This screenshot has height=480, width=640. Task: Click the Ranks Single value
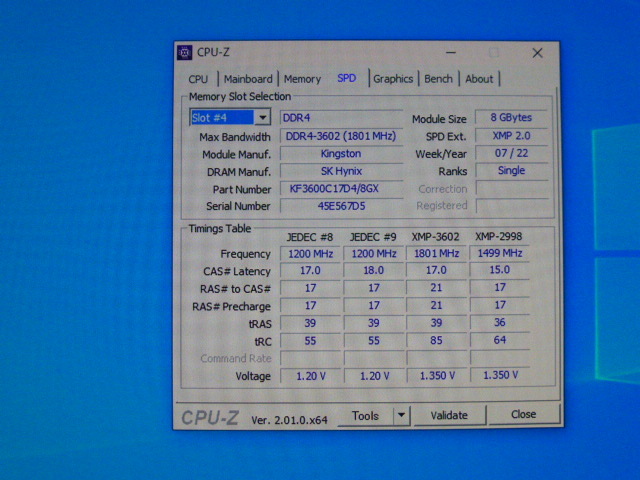(511, 171)
